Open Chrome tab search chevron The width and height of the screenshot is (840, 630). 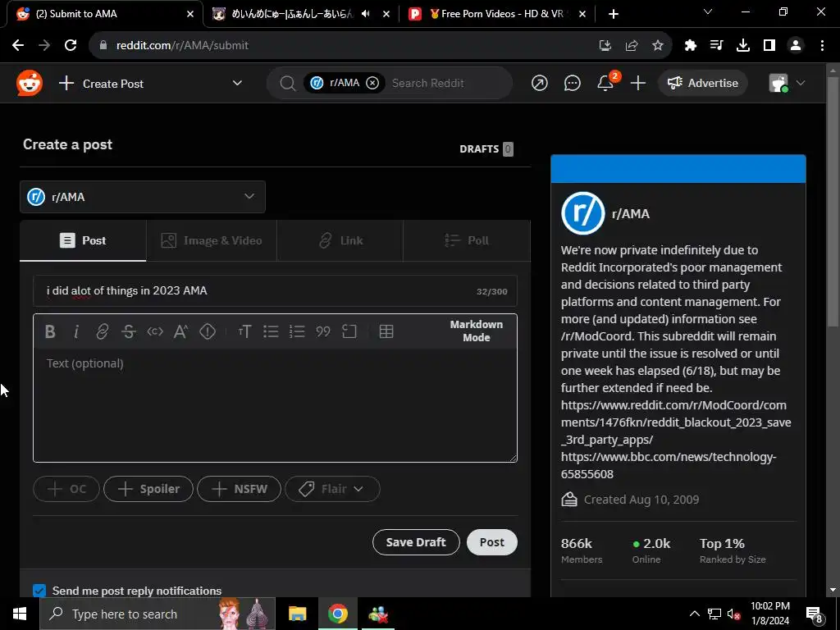(x=708, y=11)
